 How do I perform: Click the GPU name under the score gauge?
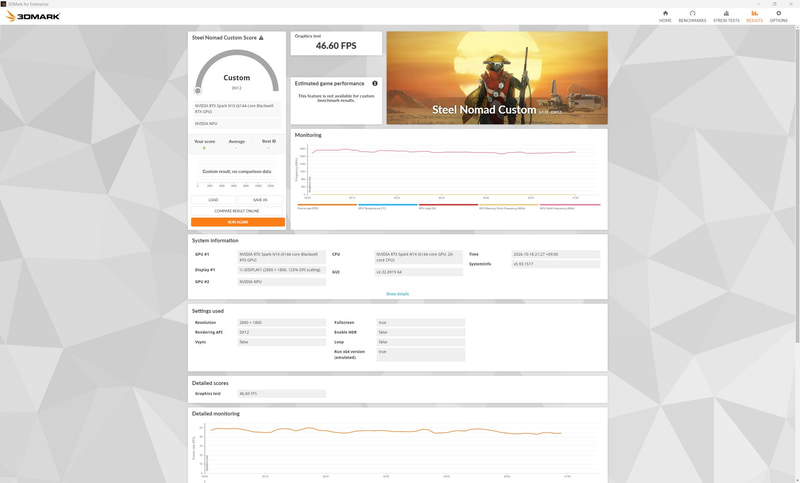(237, 109)
